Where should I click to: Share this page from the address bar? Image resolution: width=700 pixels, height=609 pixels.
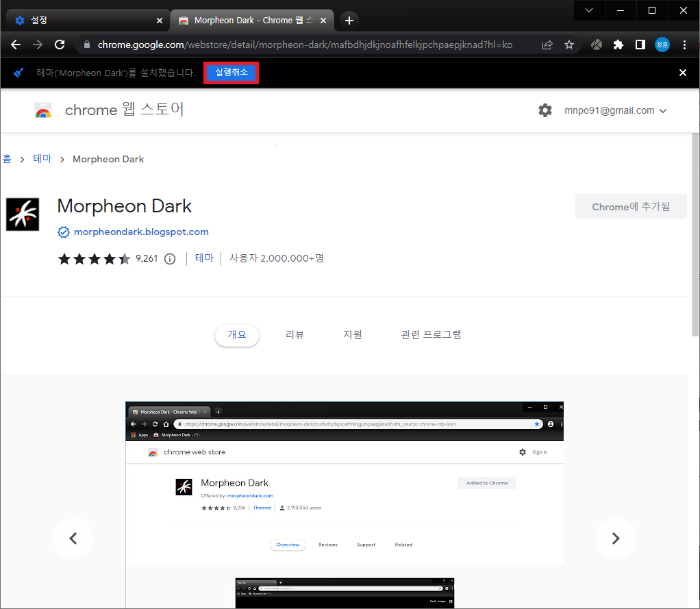pos(547,45)
